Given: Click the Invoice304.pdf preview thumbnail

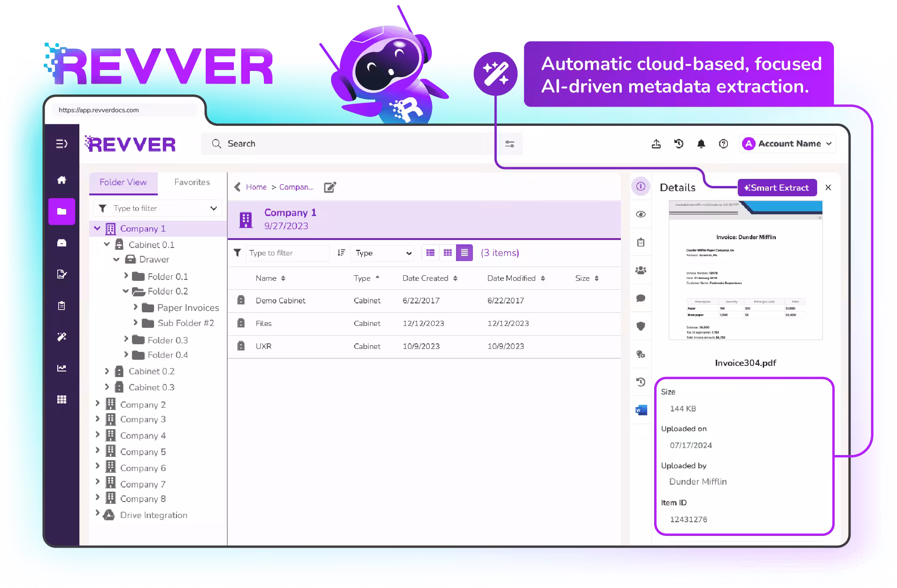Looking at the screenshot, I should [745, 270].
